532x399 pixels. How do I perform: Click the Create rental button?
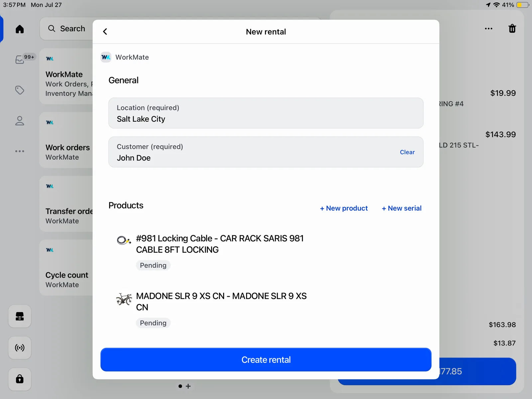266,360
